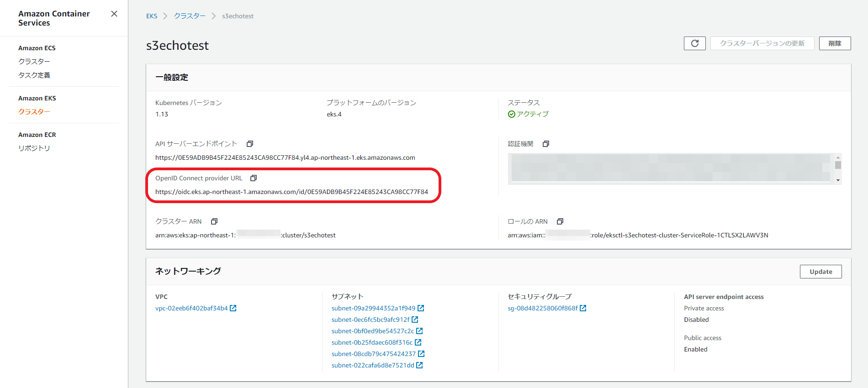Screen dimensions: 868x388
Task: Click scroll up arrow in certificate box
Action: 838,157
